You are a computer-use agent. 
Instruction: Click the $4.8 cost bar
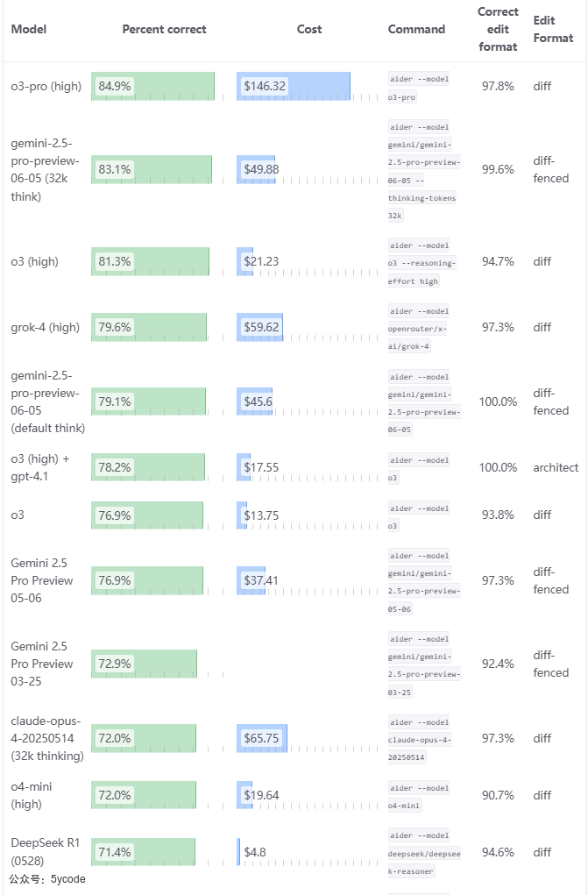pyautogui.click(x=238, y=851)
